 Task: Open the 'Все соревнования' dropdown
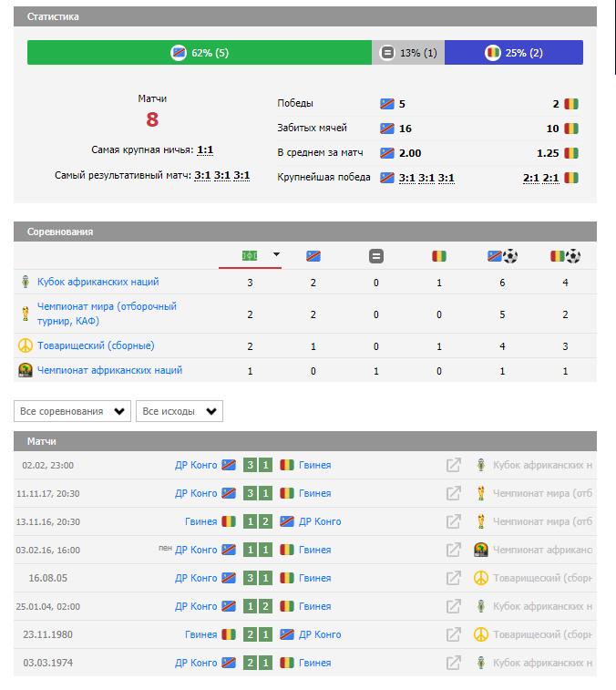coord(73,411)
